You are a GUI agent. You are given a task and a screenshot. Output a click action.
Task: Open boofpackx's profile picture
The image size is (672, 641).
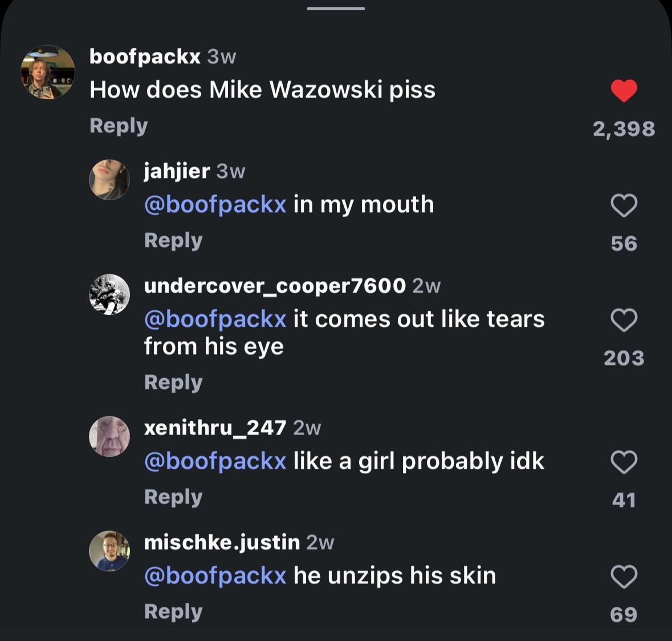(48, 72)
